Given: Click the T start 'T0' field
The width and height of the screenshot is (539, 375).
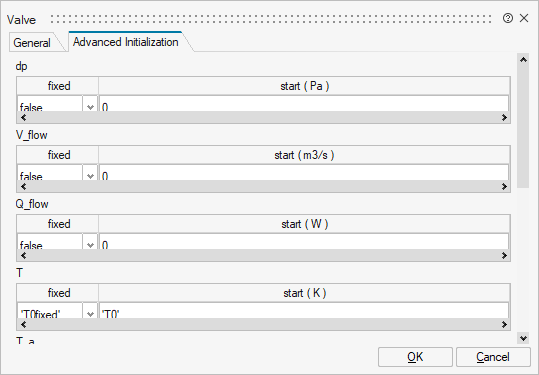Looking at the screenshot, I should [304, 311].
